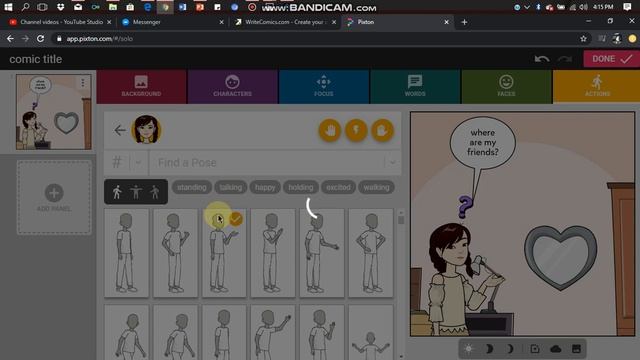Open the volume control in the system tray
The width and height of the screenshot is (640, 360).
click(x=584, y=7)
